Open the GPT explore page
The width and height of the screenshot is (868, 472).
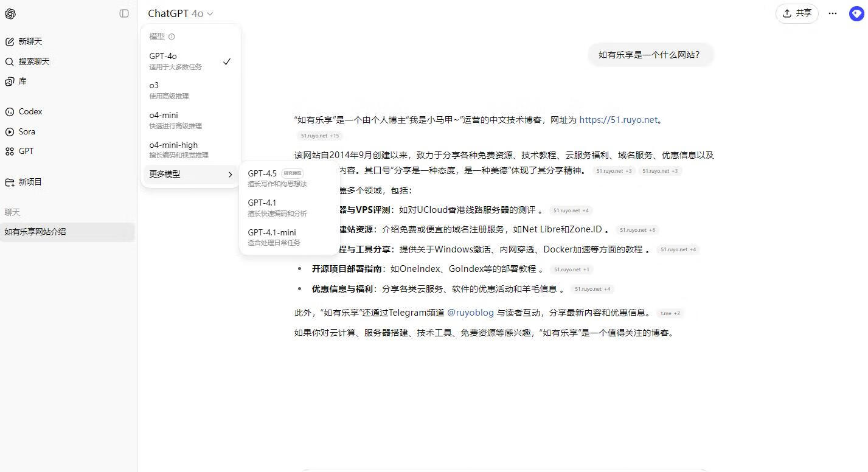26,151
